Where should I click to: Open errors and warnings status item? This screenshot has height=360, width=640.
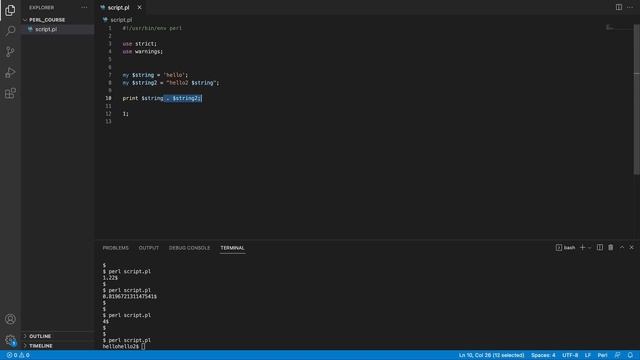click(18, 355)
